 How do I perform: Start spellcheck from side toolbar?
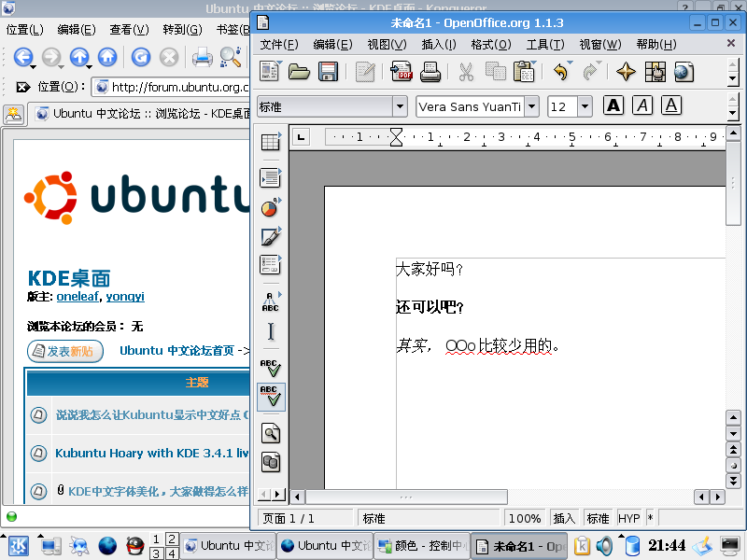(271, 368)
